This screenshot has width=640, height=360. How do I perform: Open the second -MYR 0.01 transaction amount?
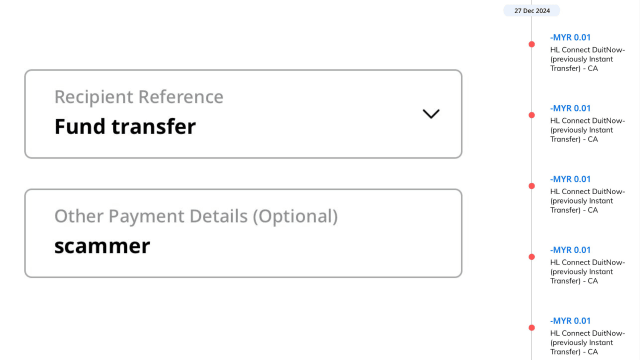point(570,108)
